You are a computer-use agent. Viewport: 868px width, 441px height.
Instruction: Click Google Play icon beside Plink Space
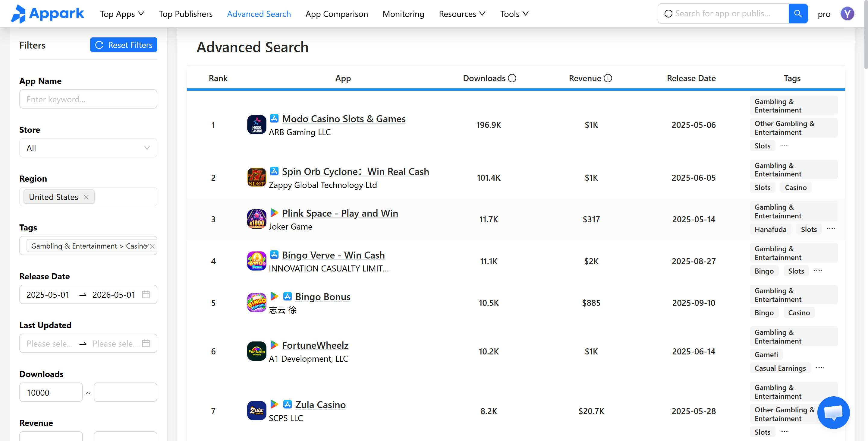(274, 213)
